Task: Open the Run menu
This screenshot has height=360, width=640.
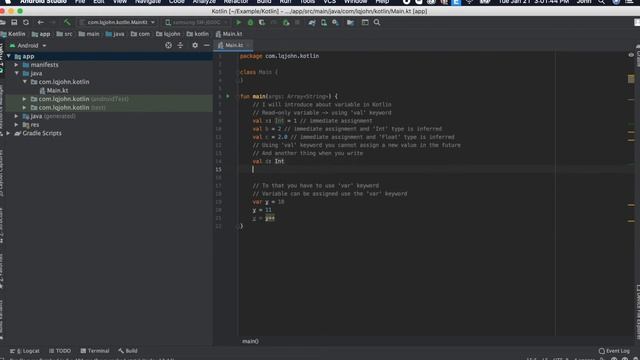Action: coord(285,2)
